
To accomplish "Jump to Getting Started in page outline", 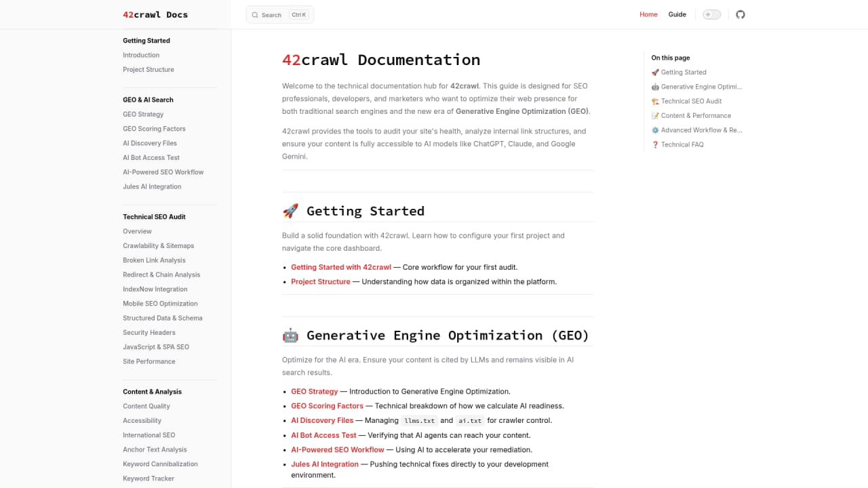I will [x=679, y=73].
